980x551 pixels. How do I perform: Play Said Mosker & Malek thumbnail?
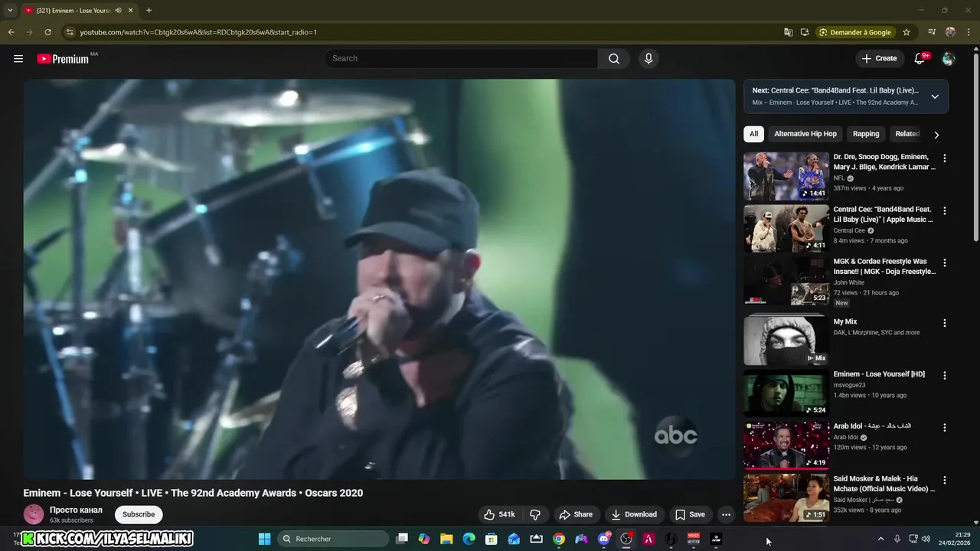(x=786, y=498)
